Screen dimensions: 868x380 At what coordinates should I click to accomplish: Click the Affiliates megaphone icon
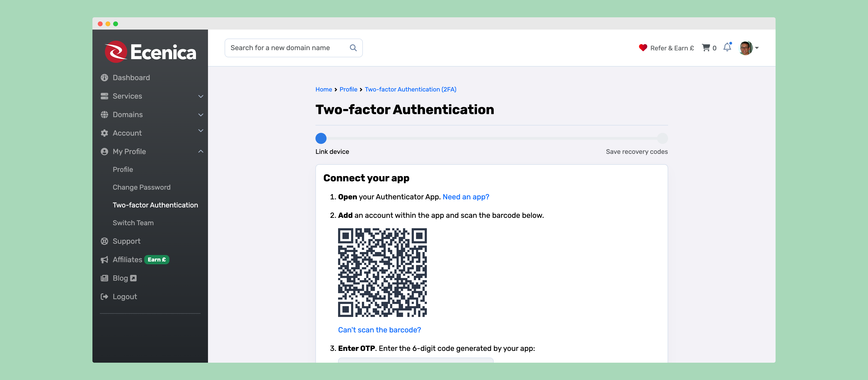(104, 260)
